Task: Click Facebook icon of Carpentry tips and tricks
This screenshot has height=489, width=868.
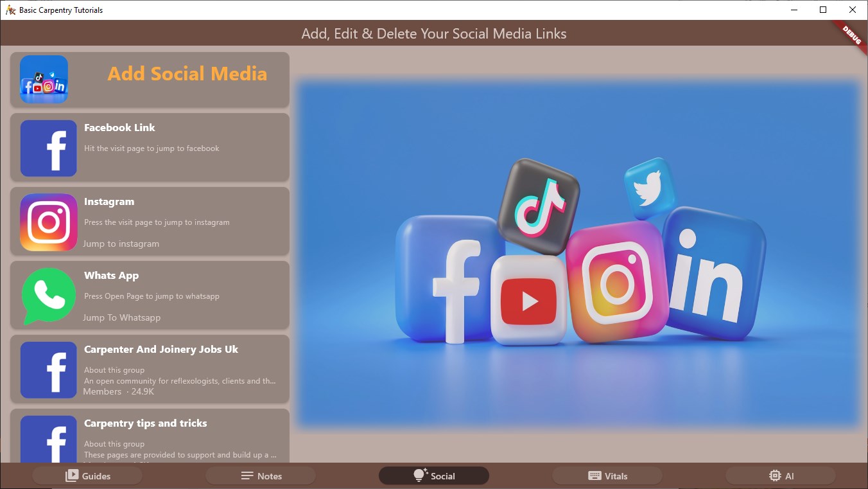Action: coord(48,439)
